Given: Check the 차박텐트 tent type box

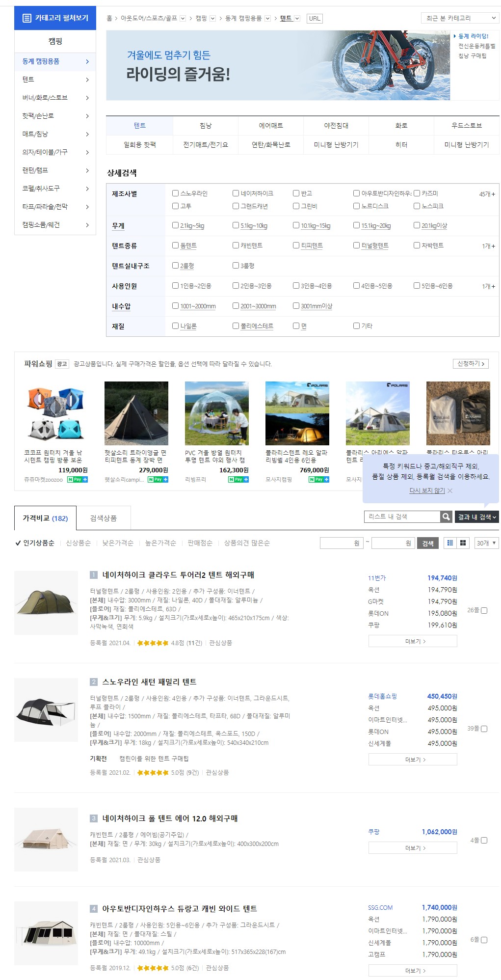Looking at the screenshot, I should click(x=417, y=245).
